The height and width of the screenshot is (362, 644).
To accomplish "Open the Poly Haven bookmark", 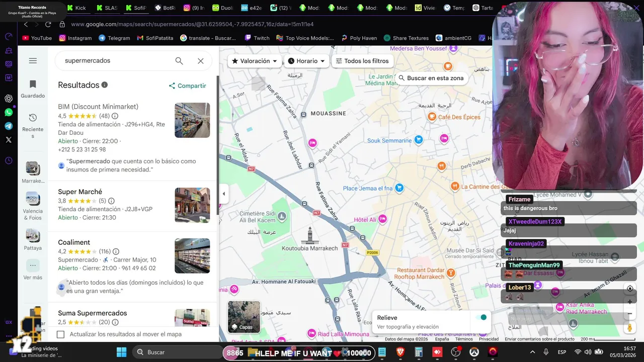I will click(x=359, y=38).
